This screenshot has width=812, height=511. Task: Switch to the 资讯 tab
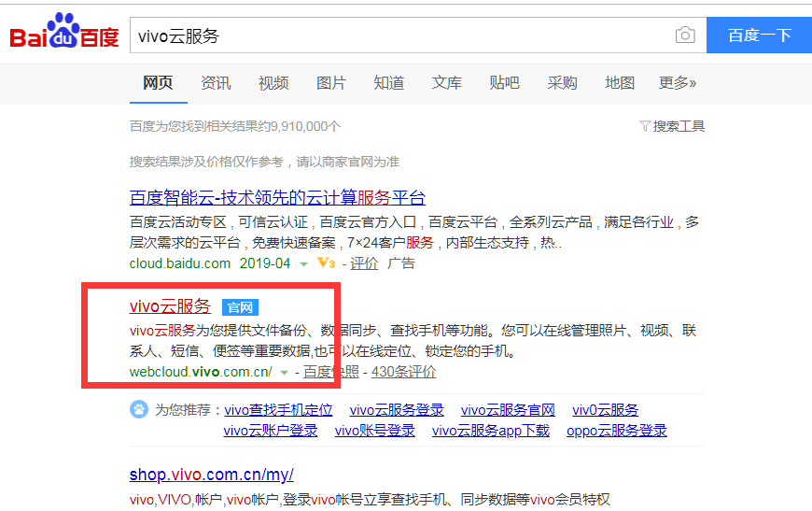216,83
